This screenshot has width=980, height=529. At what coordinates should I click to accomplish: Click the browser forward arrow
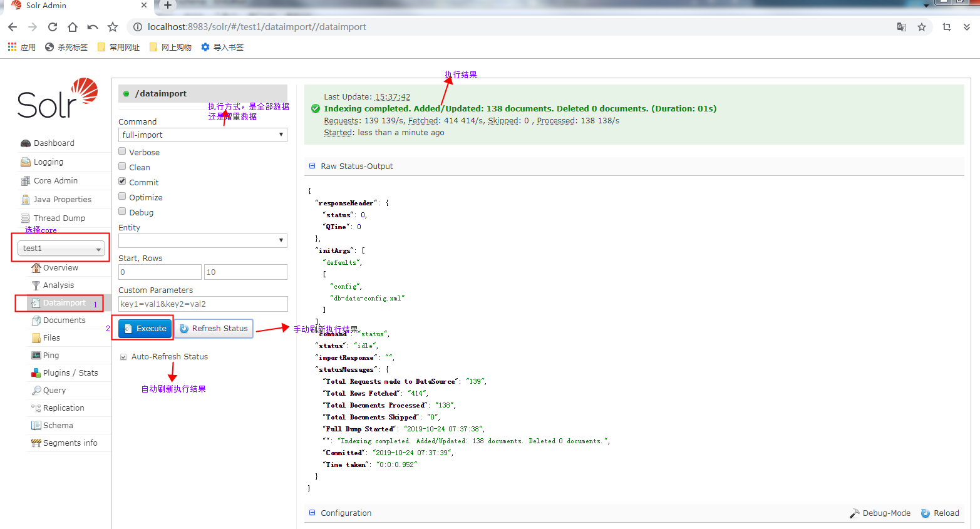click(33, 27)
